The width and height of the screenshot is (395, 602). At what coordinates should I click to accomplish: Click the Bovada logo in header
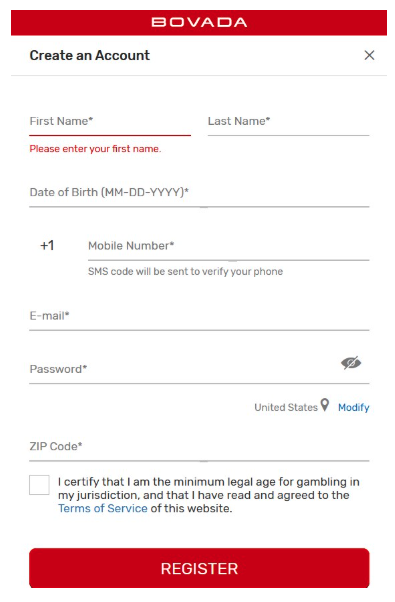[199, 22]
